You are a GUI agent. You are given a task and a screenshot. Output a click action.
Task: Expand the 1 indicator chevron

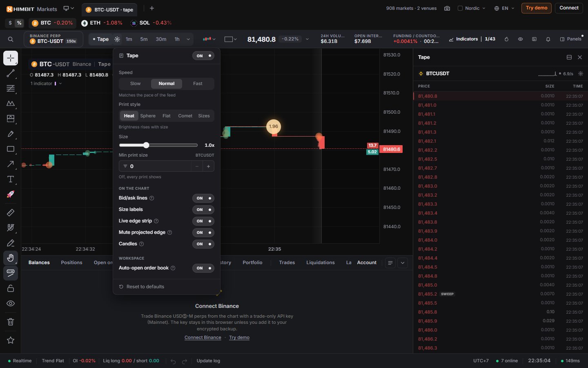60,83
